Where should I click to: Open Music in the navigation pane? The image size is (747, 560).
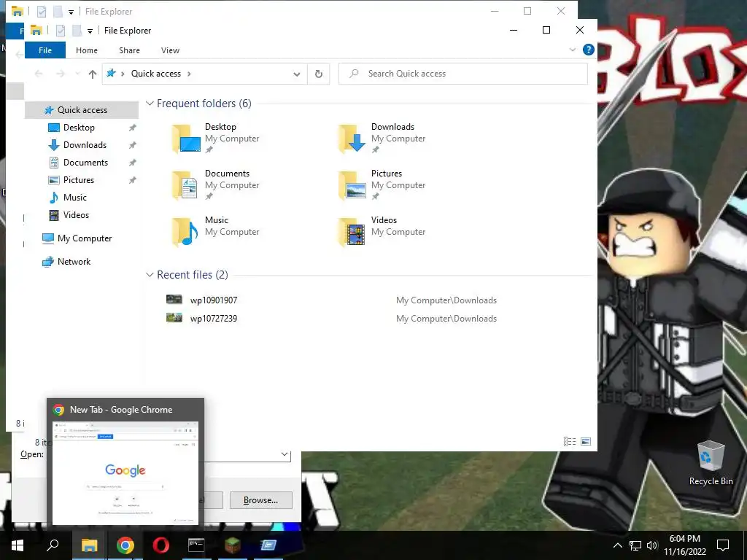pos(75,198)
